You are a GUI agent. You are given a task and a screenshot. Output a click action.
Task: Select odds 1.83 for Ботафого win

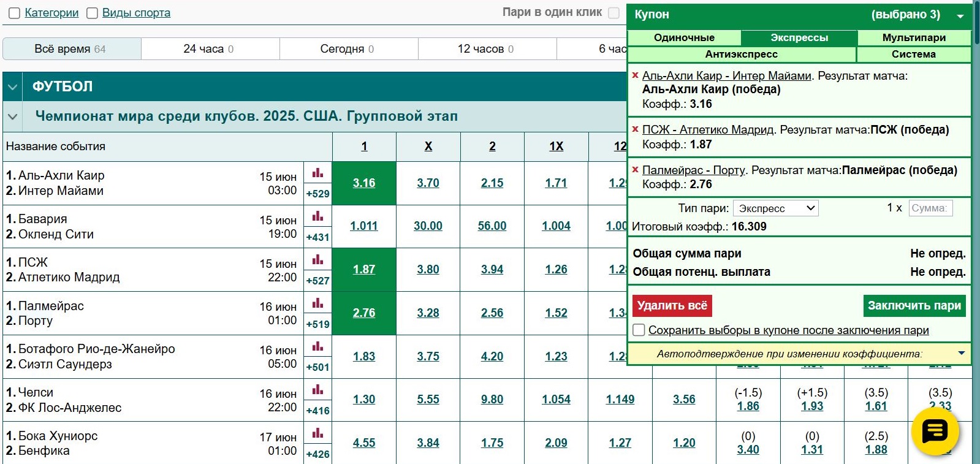(364, 357)
